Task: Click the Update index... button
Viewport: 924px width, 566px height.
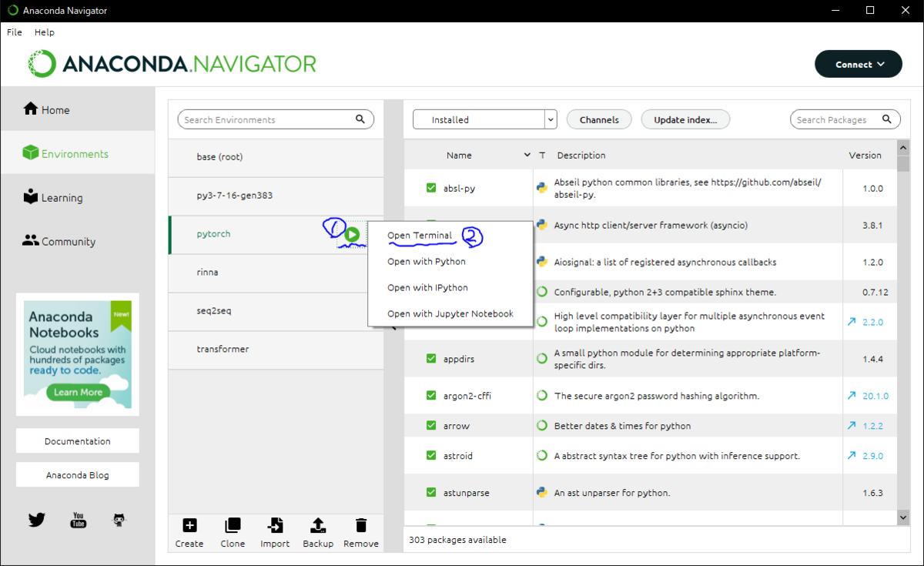Action: pyautogui.click(x=685, y=119)
